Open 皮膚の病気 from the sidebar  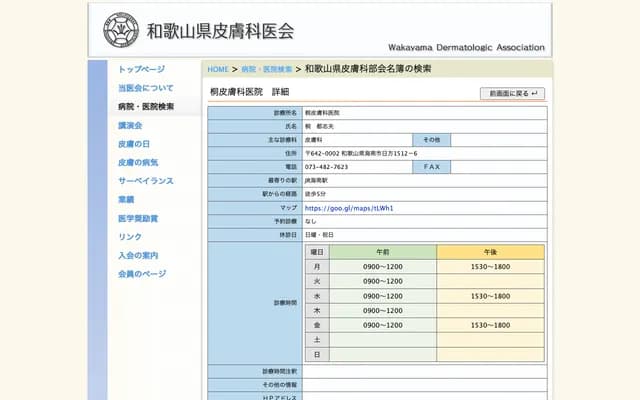138,162
